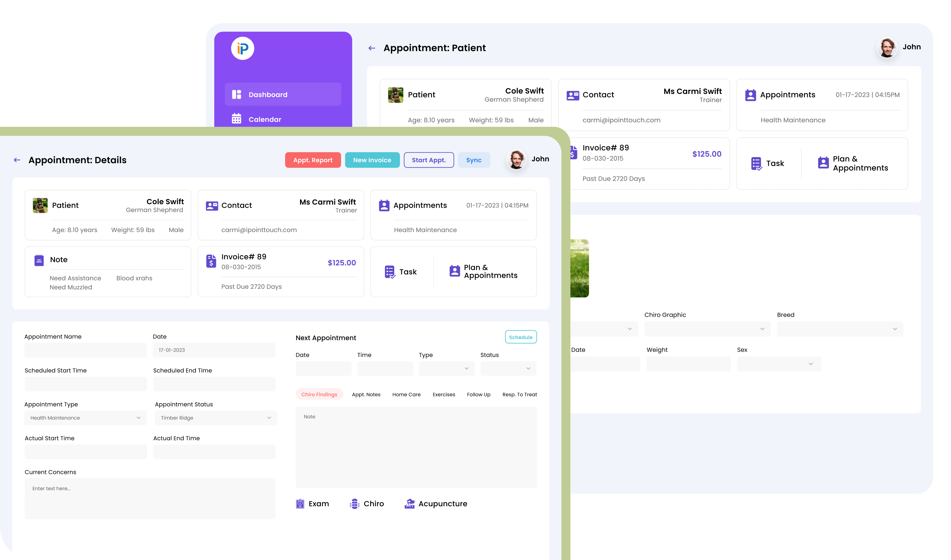The image size is (951, 560).
Task: Click the Exam clipboard icon
Action: tap(300, 504)
